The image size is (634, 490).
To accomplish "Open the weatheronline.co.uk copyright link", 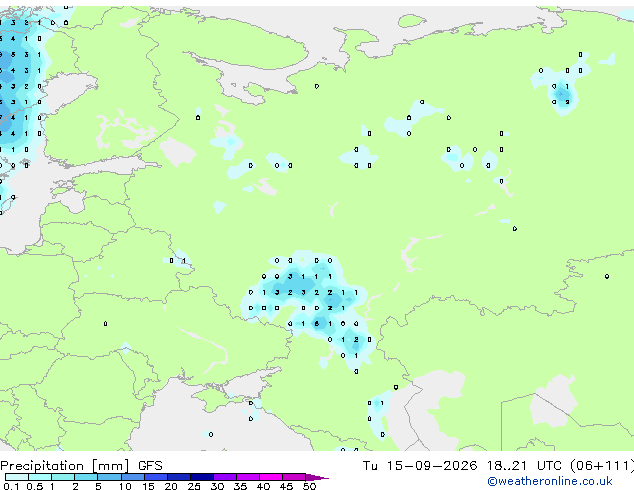I will [x=549, y=481].
